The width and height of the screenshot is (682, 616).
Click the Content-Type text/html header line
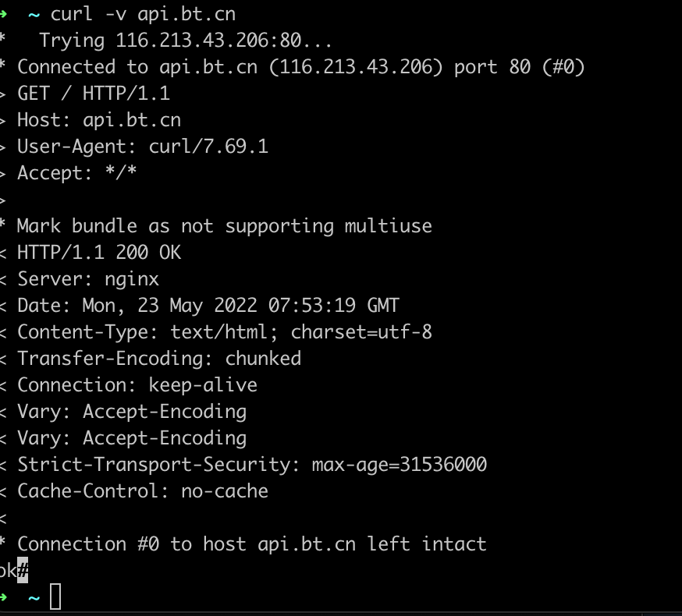(225, 332)
